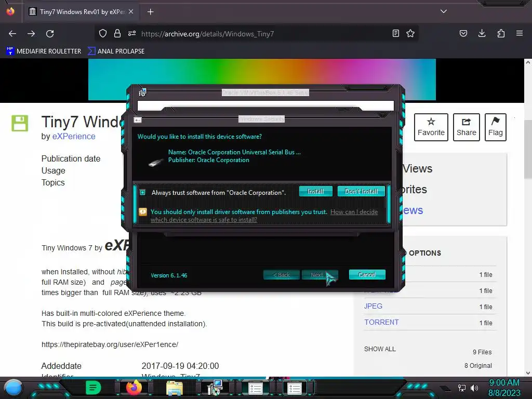Click the Favorite button on archive page

(x=431, y=127)
